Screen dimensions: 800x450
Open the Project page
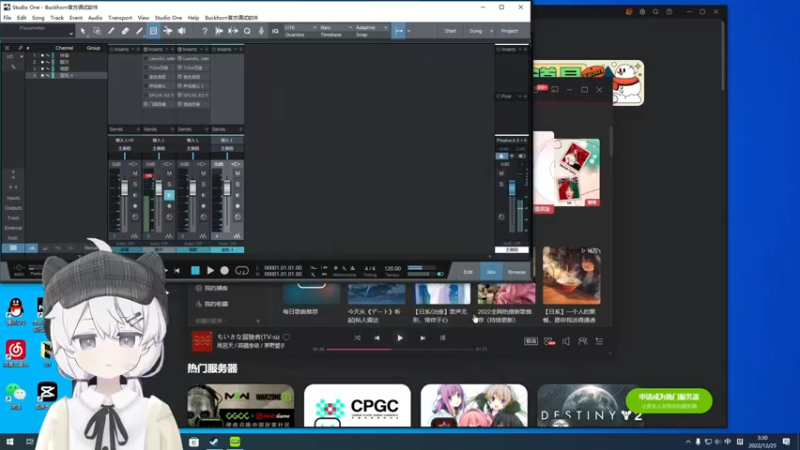509,31
